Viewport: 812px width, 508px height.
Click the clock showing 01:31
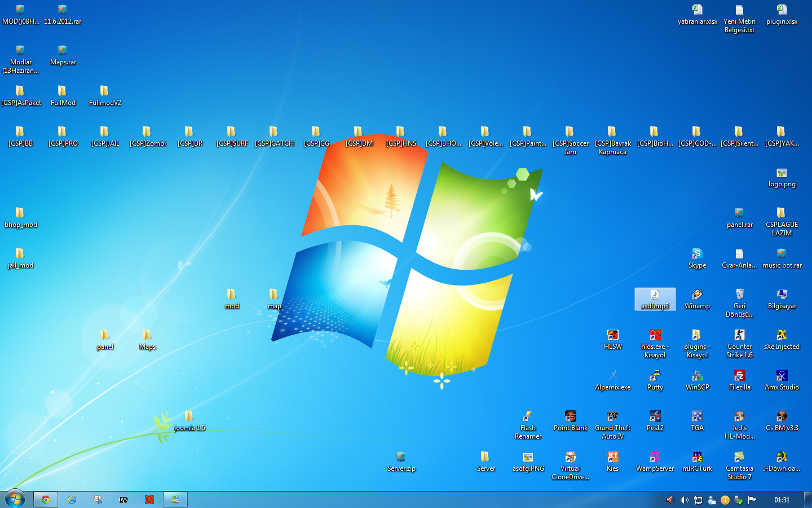pyautogui.click(x=782, y=500)
